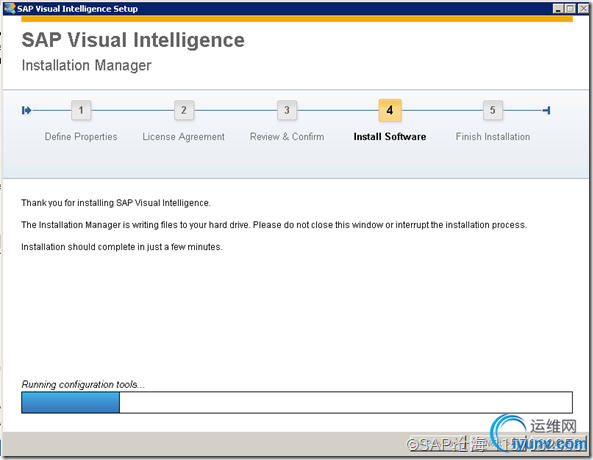Viewport: 593px width, 460px height.
Task: Click the wizard start arrow icon
Action: [x=26, y=110]
